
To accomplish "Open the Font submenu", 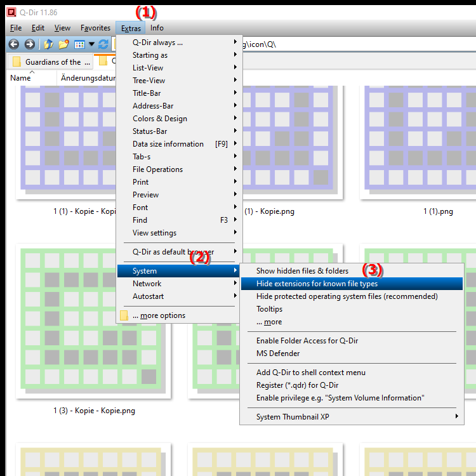I will coord(180,208).
